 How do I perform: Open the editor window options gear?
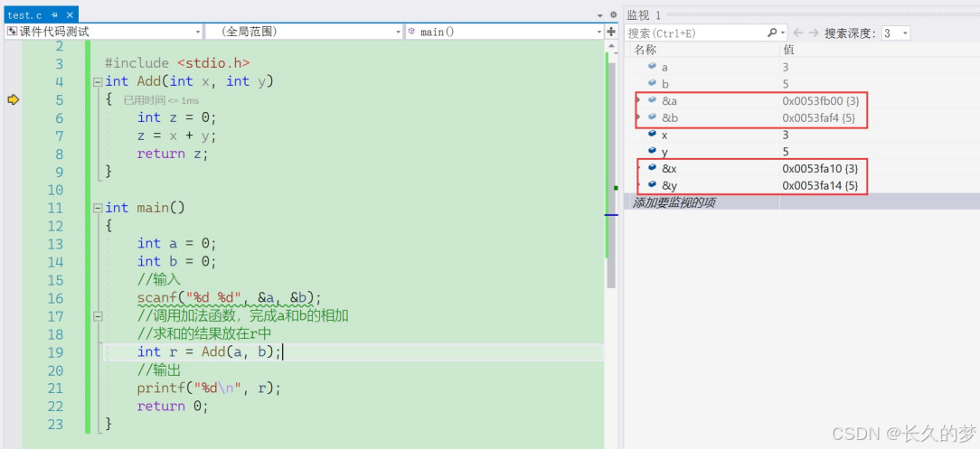(x=613, y=14)
